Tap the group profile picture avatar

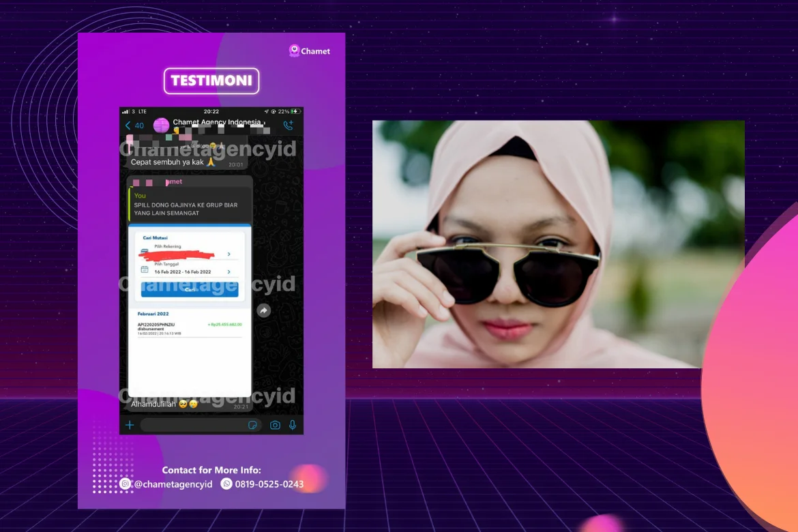click(x=160, y=124)
